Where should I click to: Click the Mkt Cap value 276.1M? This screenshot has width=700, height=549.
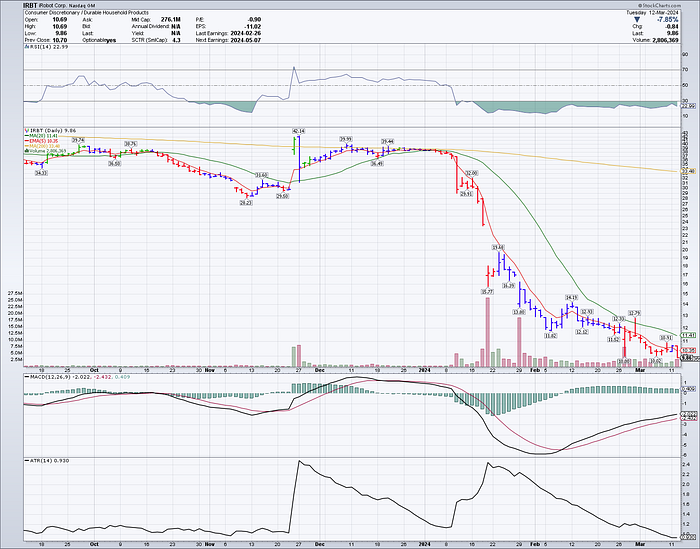click(170, 20)
